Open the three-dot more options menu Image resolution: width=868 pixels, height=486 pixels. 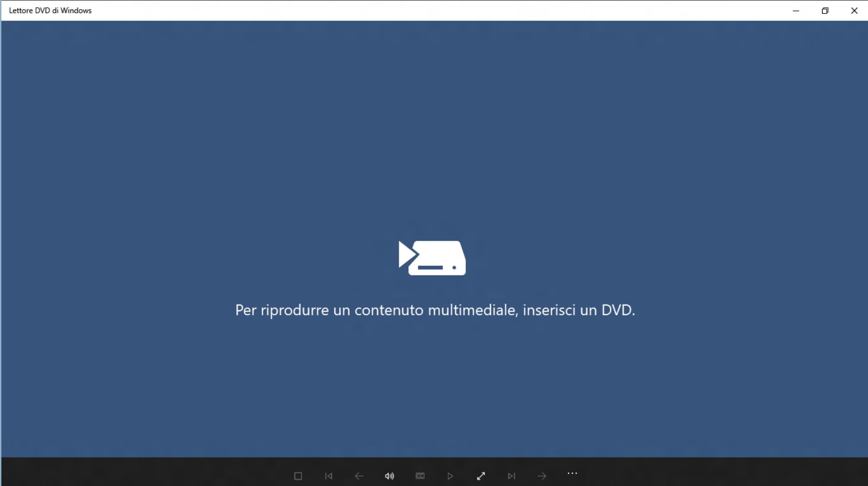point(572,473)
